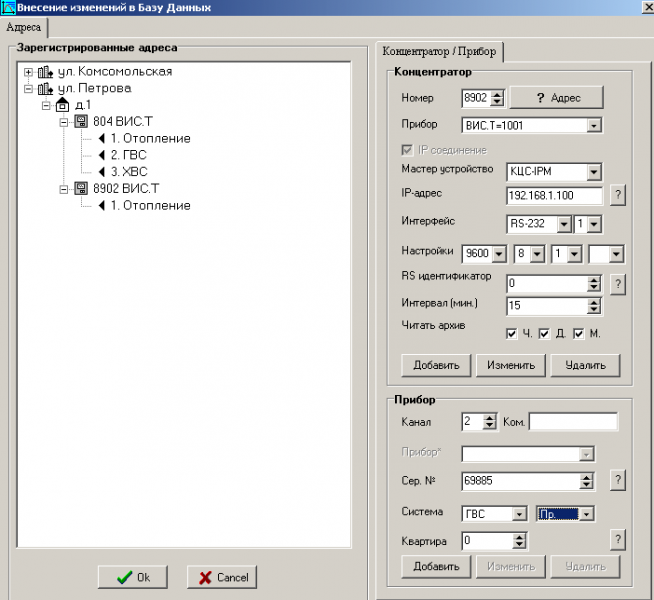
Task: Toggle the М. archive checkbox
Action: 578,334
